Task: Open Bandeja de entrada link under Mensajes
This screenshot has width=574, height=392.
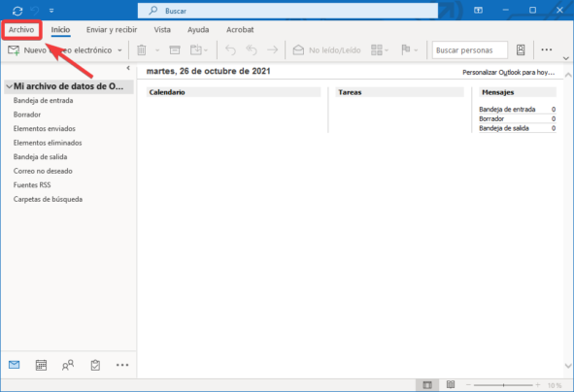Action: click(507, 110)
